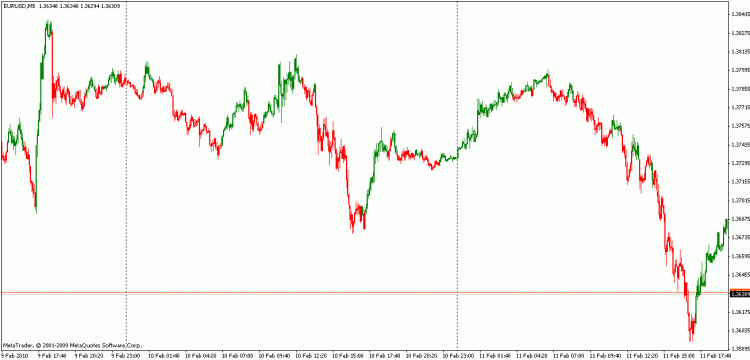Click the '10 Feb 17:40' time label
This screenshot has height=360, width=750.
pos(385,356)
